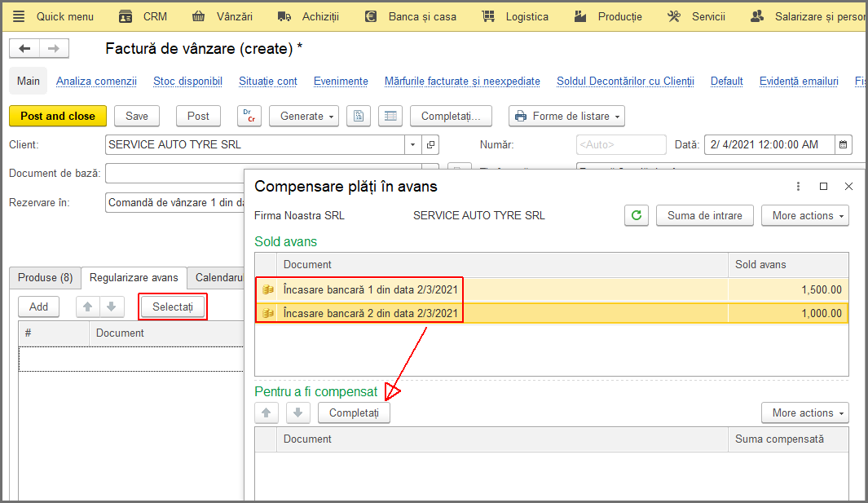Image resolution: width=868 pixels, height=503 pixels.
Task: Open the Forme de listare dropdown
Action: 567,116
